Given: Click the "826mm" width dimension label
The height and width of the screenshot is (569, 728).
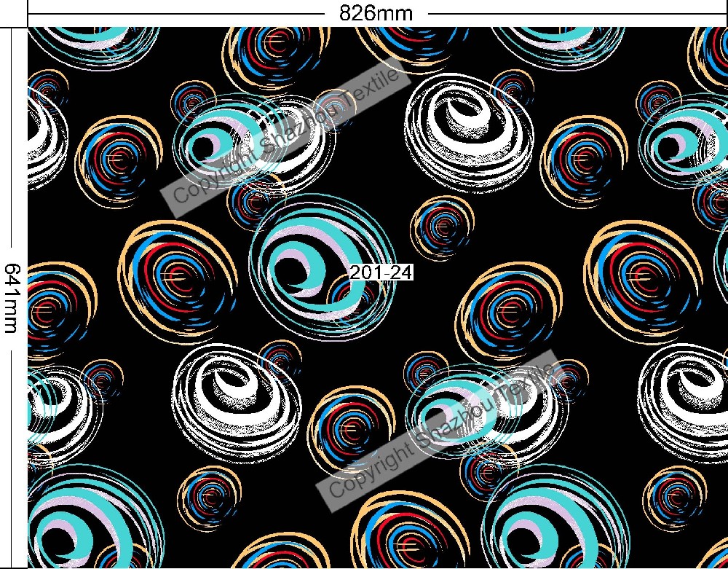Looking at the screenshot, I should (376, 13).
